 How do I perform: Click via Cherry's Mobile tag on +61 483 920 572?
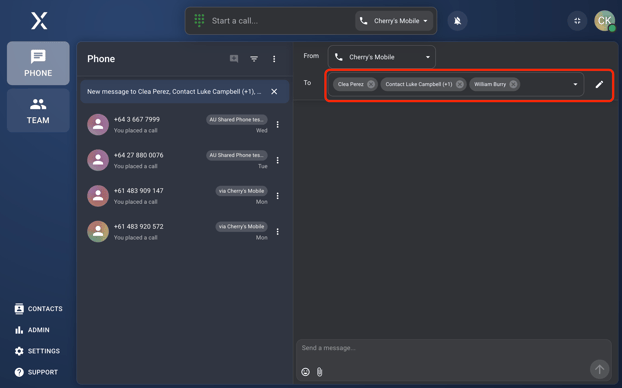click(242, 227)
